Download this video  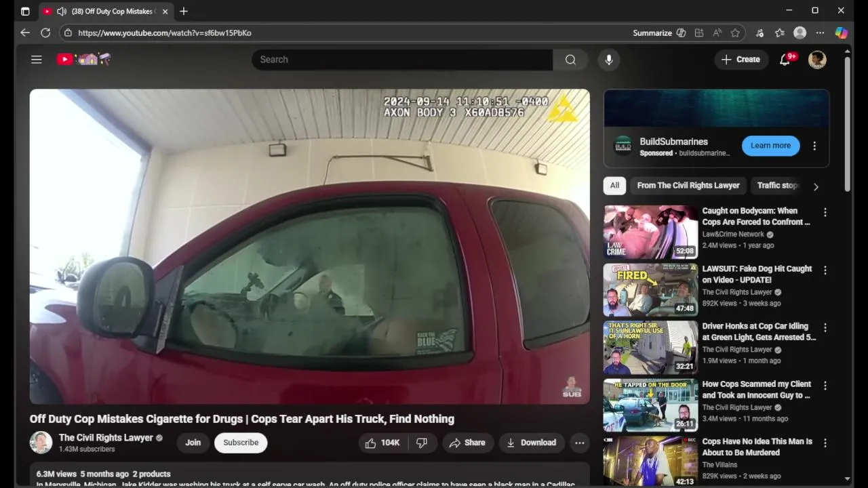531,443
